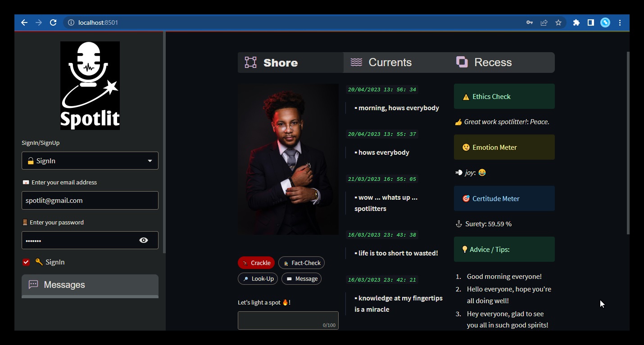This screenshot has height=345, width=644.
Task: Expand the Ethics Check panel
Action: click(x=504, y=96)
